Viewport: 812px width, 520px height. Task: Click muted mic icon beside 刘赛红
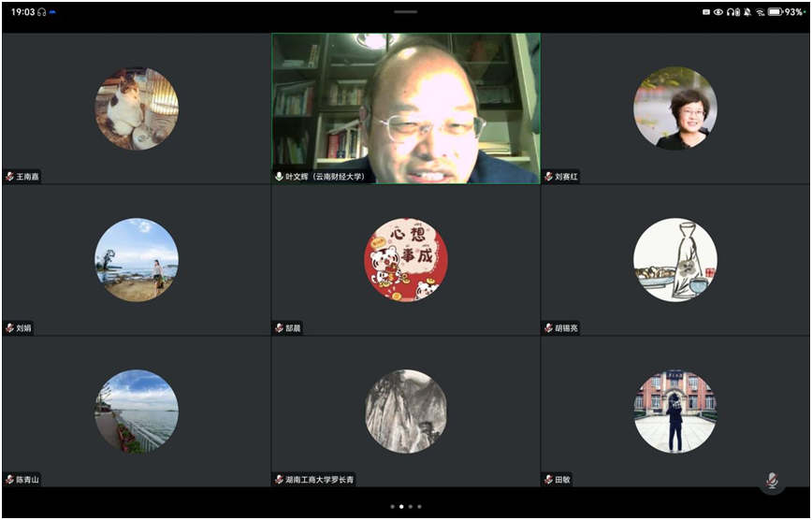[548, 177]
